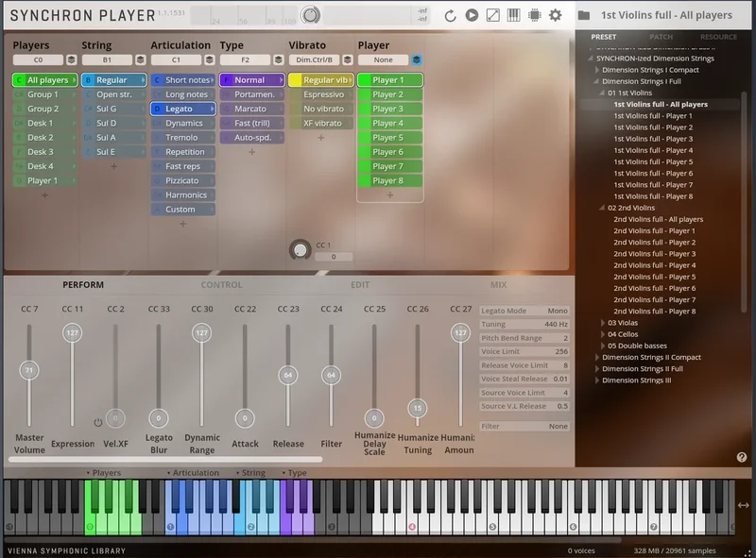
Task: Click the folder preset browser icon
Action: tap(584, 15)
